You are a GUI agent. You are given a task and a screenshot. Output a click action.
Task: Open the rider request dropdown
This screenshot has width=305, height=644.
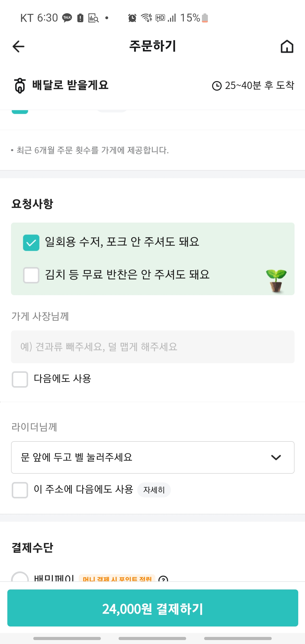(152, 457)
